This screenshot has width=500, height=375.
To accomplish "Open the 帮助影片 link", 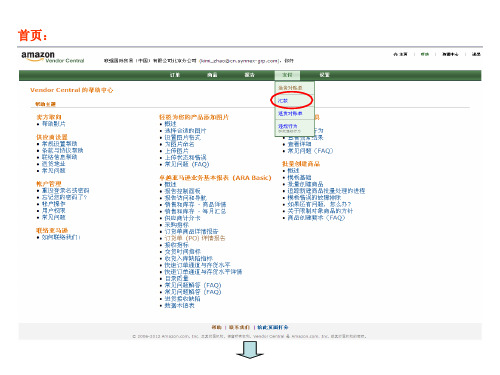I will click(54, 124).
